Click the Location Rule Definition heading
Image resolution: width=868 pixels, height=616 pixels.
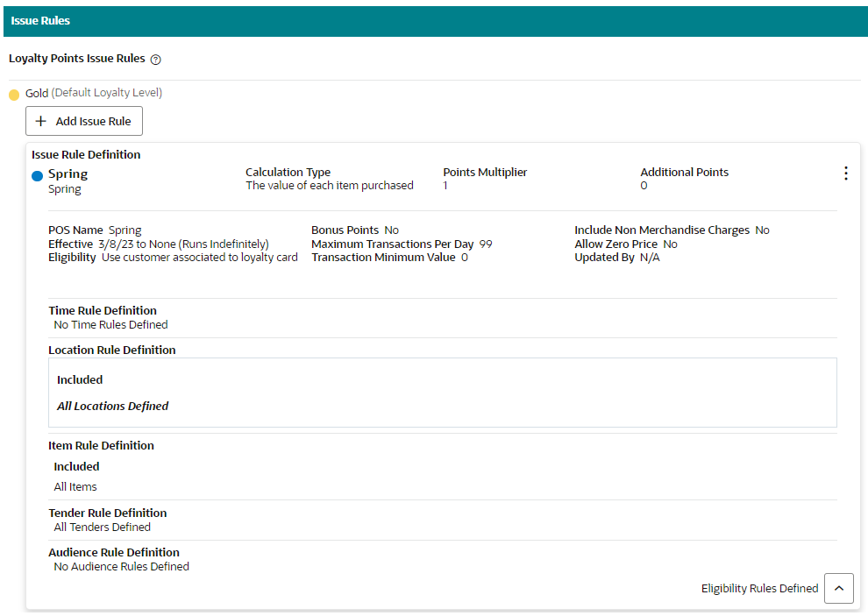(112, 350)
